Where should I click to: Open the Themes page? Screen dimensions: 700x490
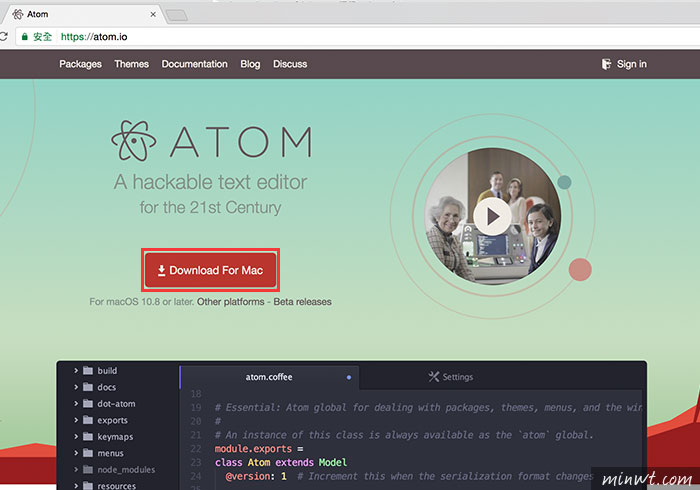click(x=131, y=64)
